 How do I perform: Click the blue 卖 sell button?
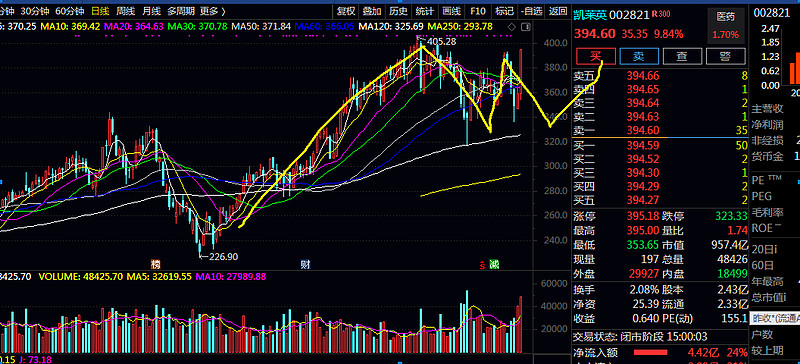pos(639,57)
